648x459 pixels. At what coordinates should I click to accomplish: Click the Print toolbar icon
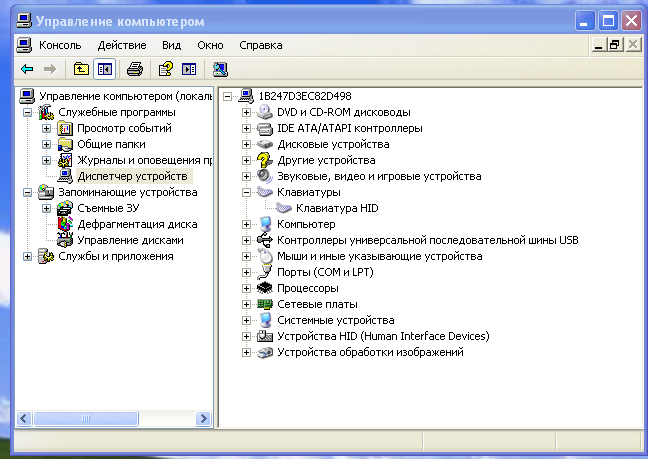[x=135, y=69]
